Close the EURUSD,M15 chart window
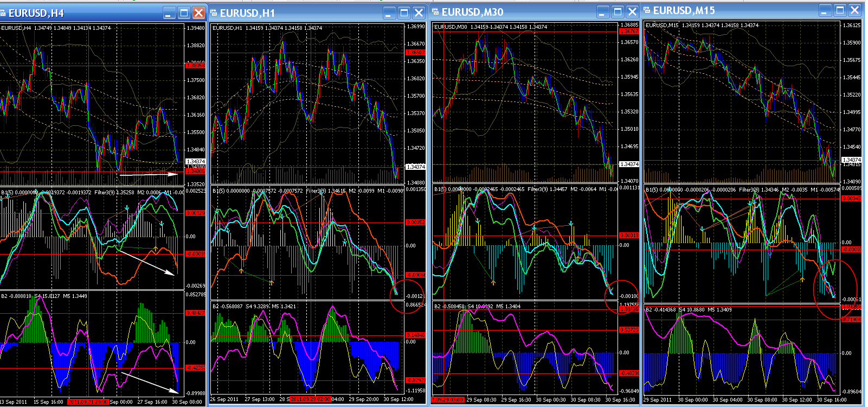The width and height of the screenshot is (868, 407). point(854,10)
